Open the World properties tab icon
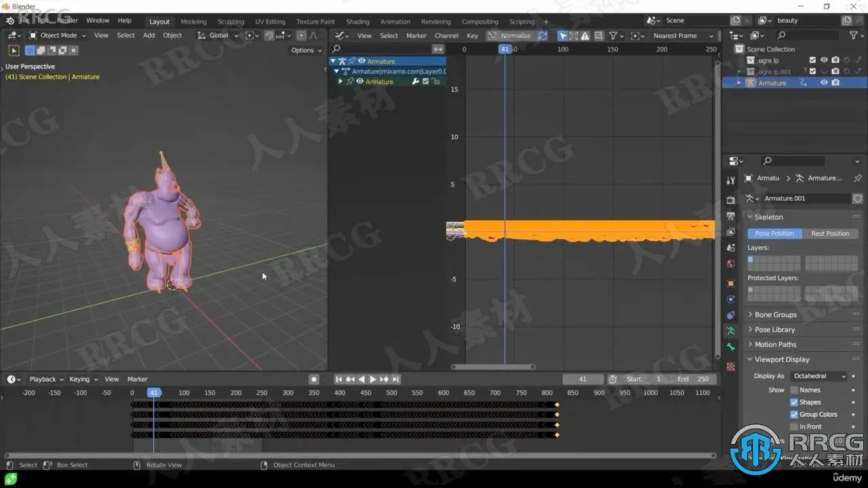Image resolution: width=868 pixels, height=488 pixels. 730,264
